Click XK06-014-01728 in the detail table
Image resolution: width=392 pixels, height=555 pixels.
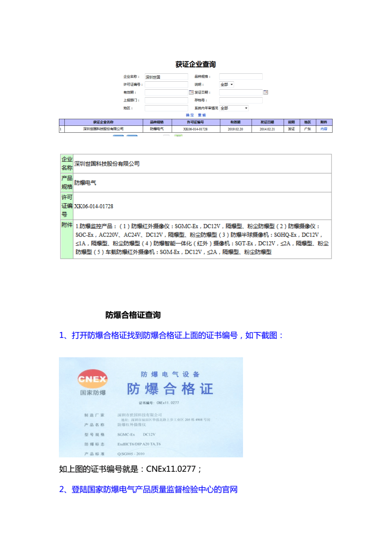click(94, 206)
